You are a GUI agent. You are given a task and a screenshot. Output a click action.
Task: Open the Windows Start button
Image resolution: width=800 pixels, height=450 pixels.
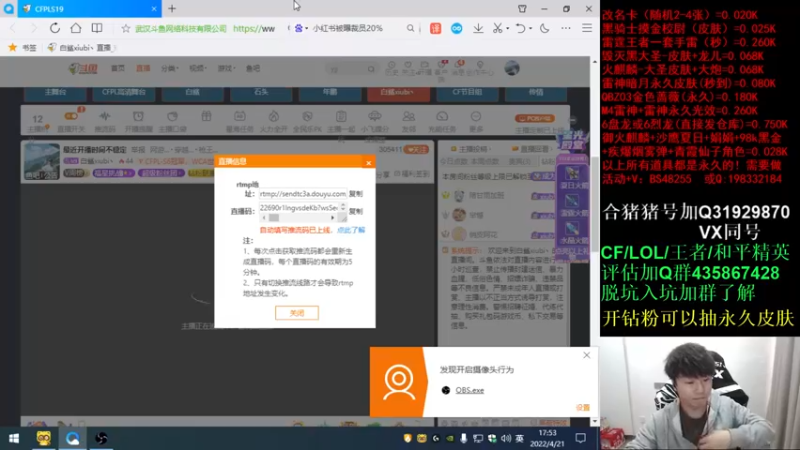(x=14, y=439)
